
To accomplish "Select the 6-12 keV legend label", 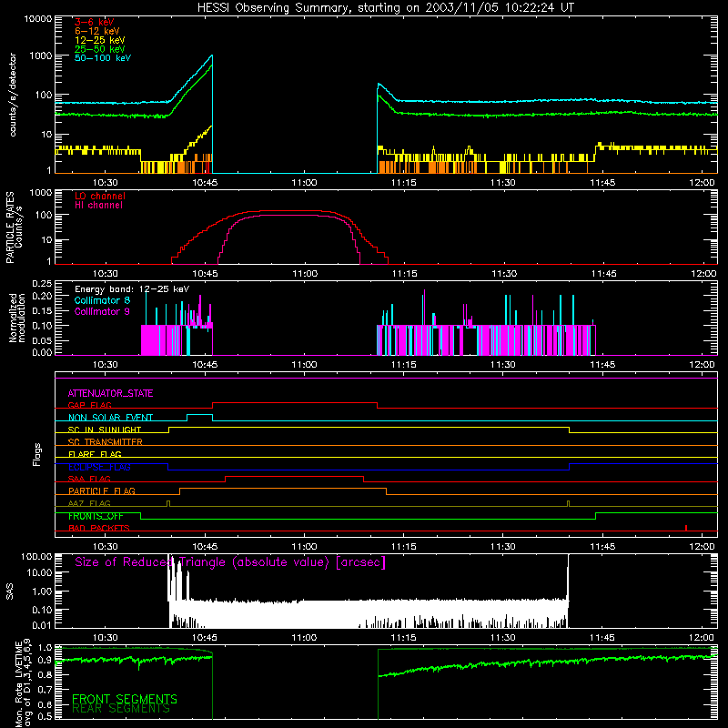I will tap(96, 31).
